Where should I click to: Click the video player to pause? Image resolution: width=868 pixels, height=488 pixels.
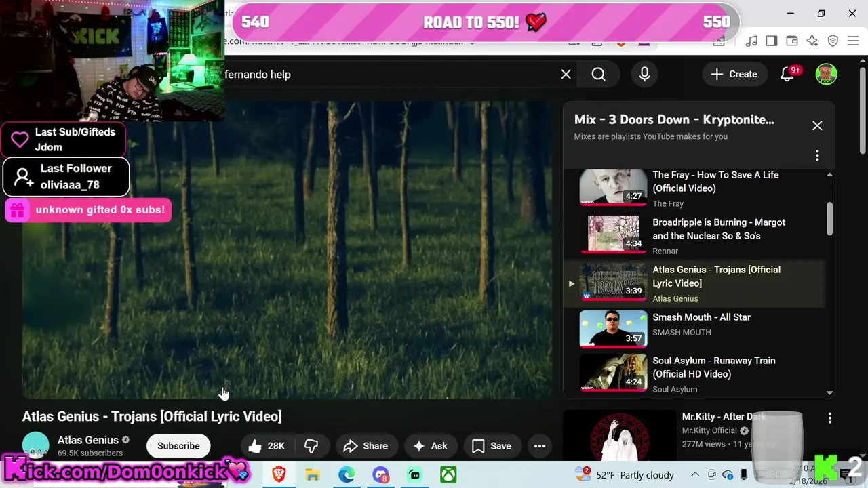pyautogui.click(x=288, y=251)
